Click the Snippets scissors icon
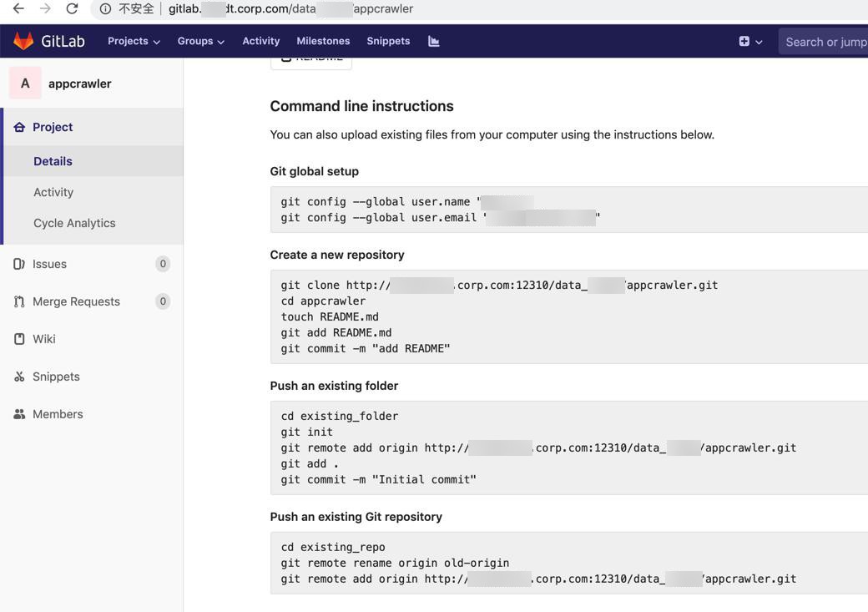The image size is (868, 612). click(19, 377)
